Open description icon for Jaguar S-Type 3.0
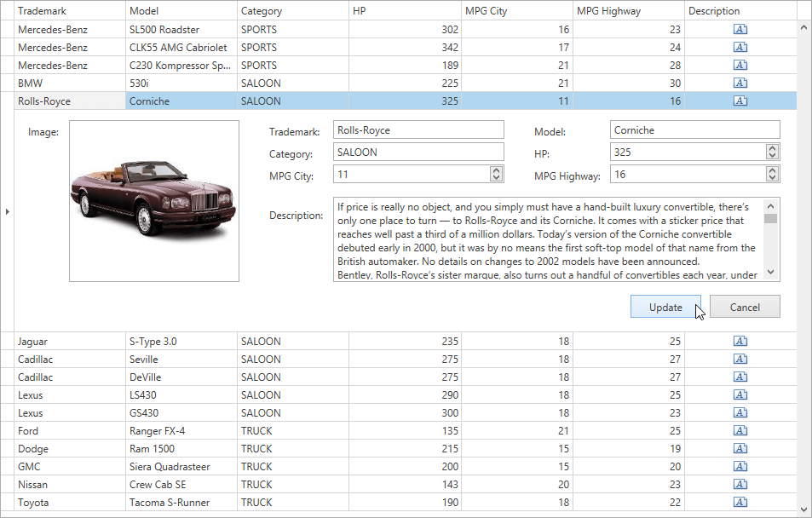 [x=740, y=341]
